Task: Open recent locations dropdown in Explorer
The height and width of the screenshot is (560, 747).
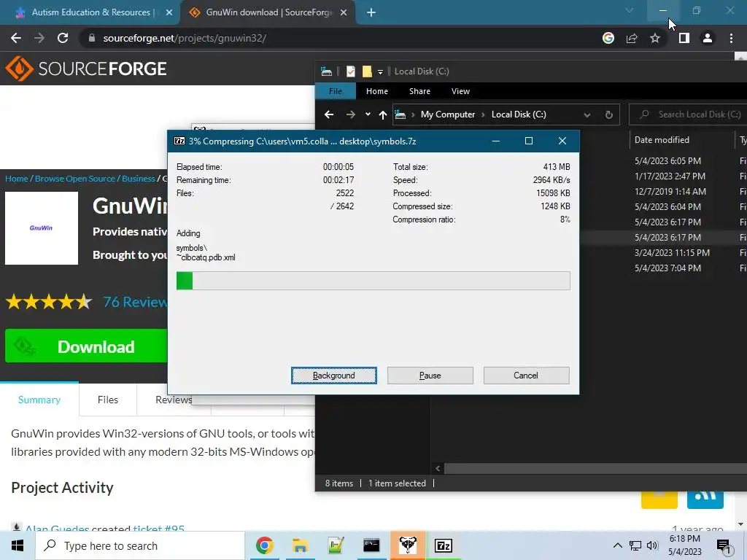Action: coord(368,114)
